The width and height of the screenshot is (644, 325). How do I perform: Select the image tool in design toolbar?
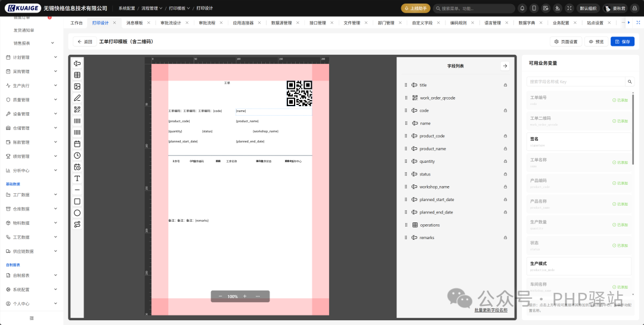[77, 86]
